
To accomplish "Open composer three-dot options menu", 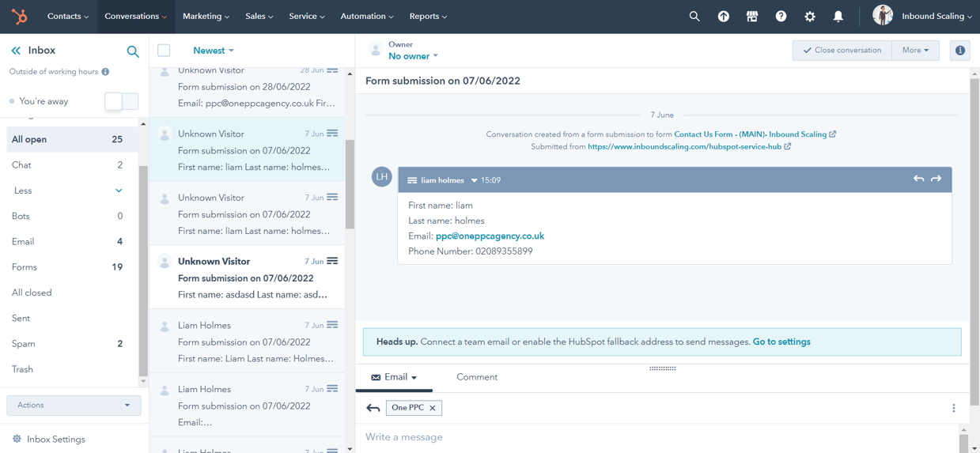I will click(x=954, y=408).
